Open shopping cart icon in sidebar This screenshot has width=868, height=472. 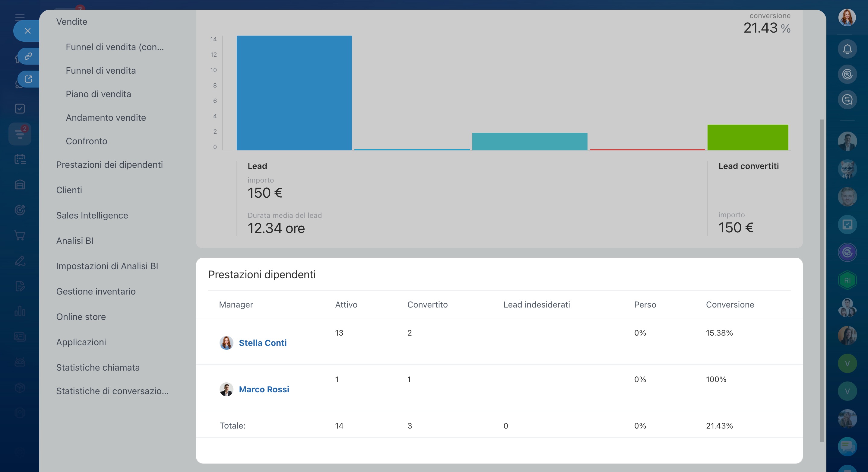coord(20,235)
